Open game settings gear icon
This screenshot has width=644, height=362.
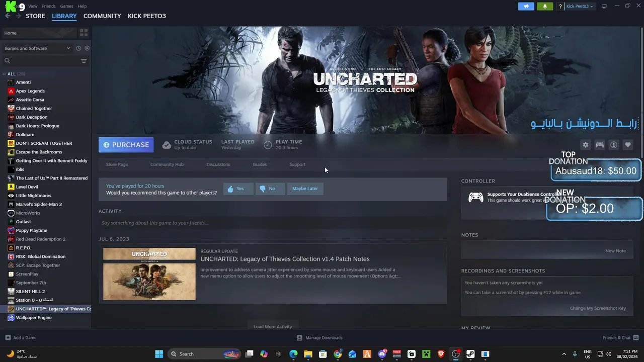coord(586,145)
